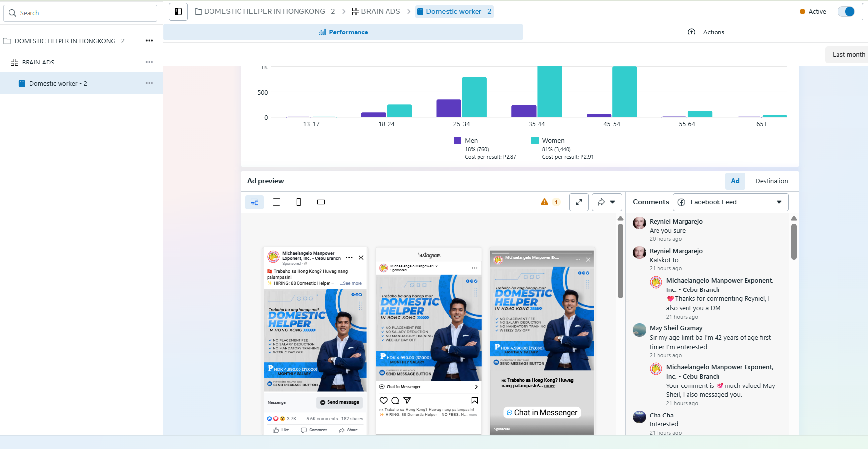This screenshot has height=449, width=868.
Task: Click the warning triangle icon
Action: click(544, 202)
